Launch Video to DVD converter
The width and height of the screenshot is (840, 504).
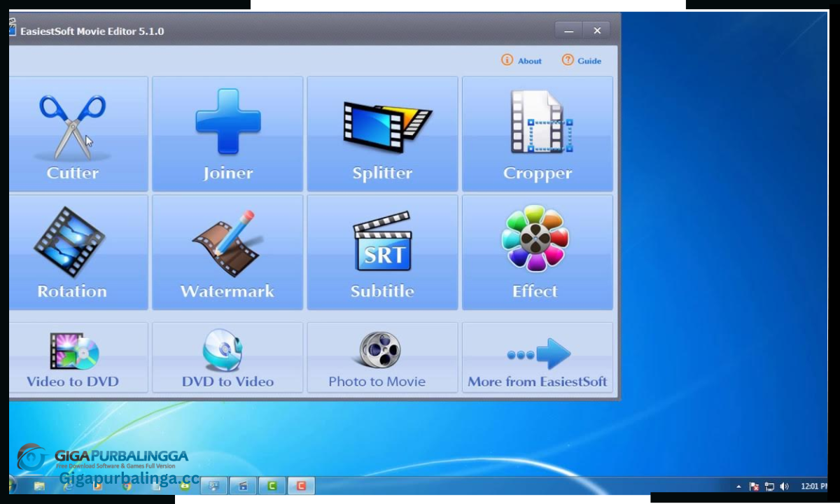[x=79, y=357]
